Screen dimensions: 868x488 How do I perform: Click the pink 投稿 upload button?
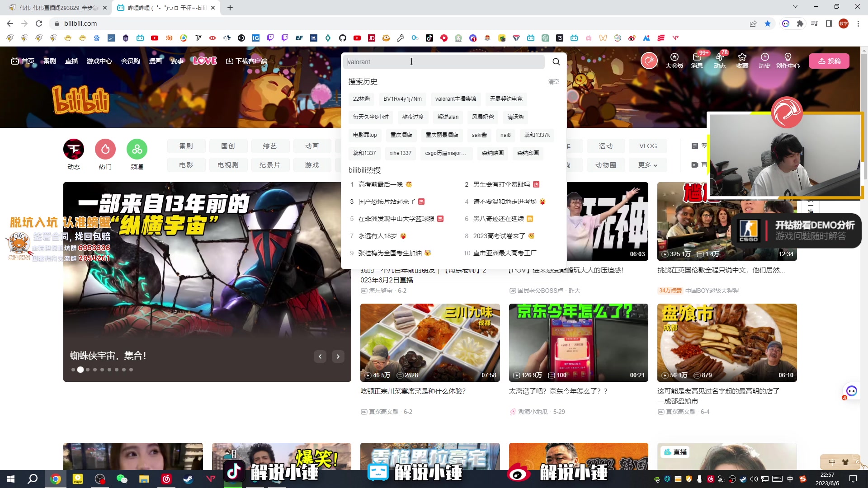click(830, 61)
